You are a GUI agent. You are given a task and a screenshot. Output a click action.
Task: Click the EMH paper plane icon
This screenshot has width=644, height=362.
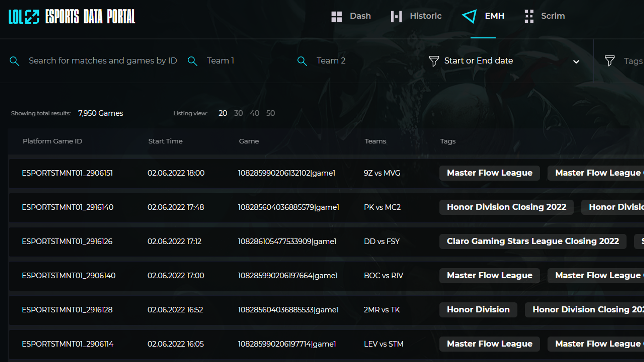click(x=469, y=16)
